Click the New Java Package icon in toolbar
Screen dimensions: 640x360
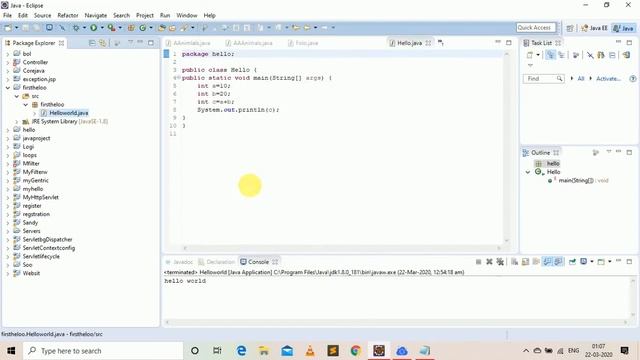pos(131,28)
